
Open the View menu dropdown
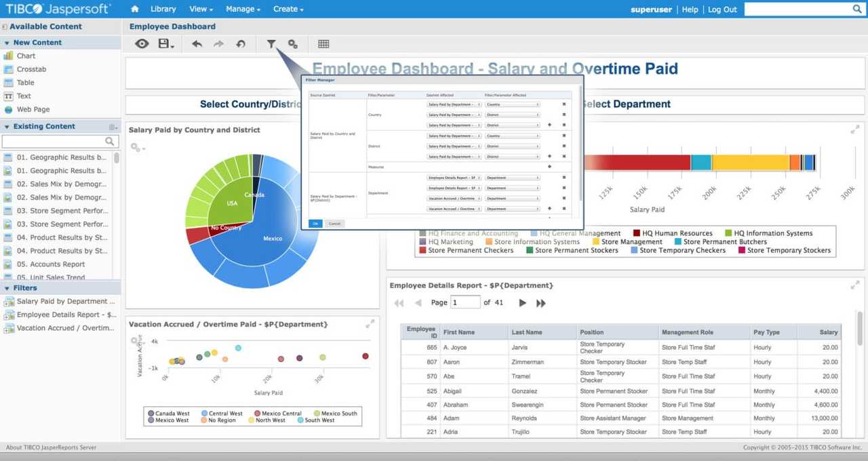[x=201, y=9]
